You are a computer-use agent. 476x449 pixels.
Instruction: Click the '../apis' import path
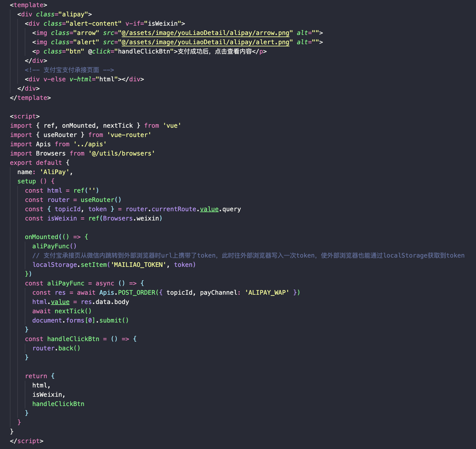click(90, 144)
